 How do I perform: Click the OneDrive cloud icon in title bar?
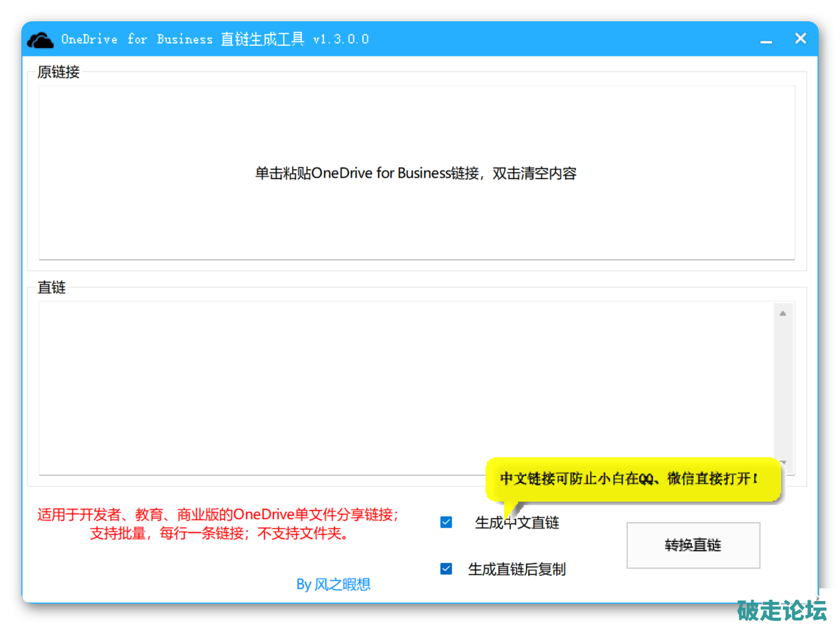(x=40, y=40)
